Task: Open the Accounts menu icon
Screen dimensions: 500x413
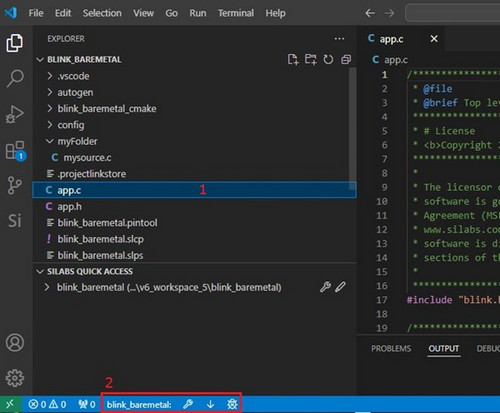Action: click(15, 342)
